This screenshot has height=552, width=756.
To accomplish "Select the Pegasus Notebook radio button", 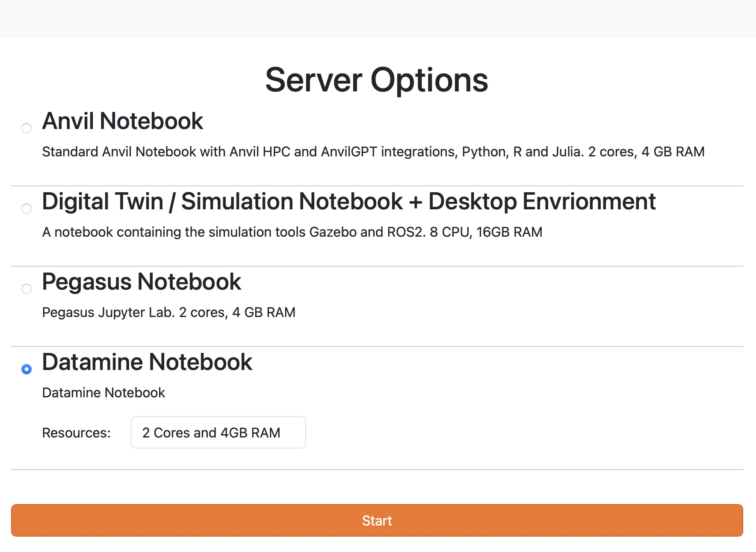I will tap(27, 288).
